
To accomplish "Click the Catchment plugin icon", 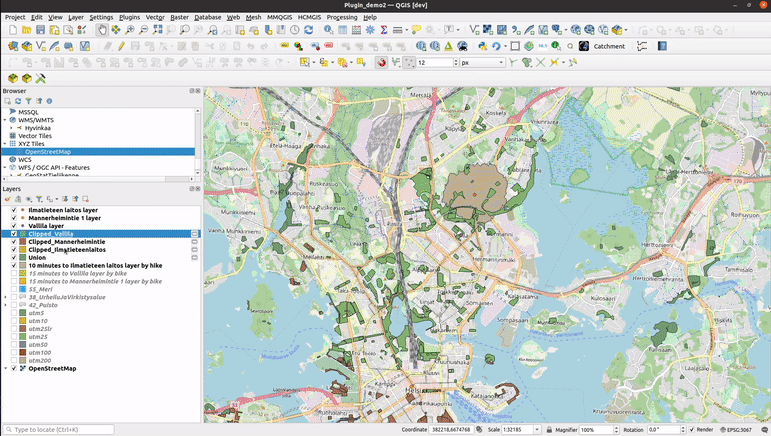I will 584,46.
